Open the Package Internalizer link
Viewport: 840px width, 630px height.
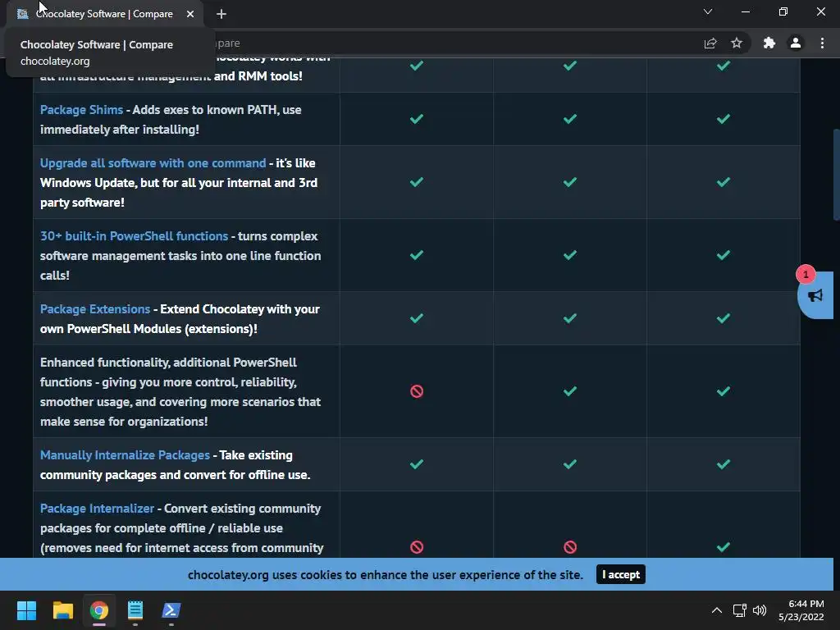pos(97,509)
